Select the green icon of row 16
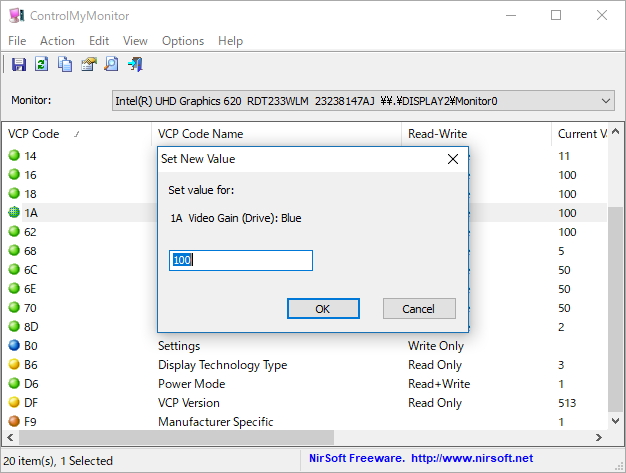This screenshot has width=626, height=473. 14,174
